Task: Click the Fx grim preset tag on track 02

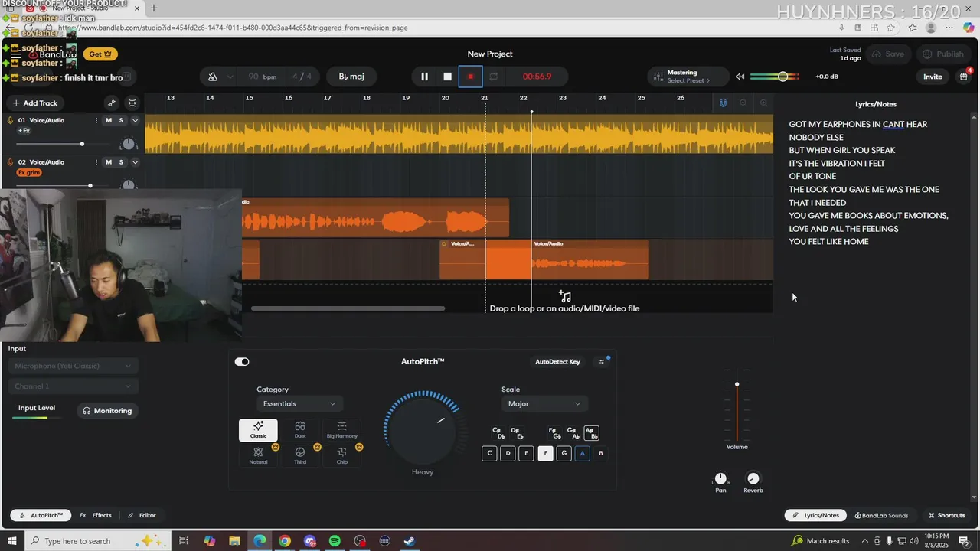Action: tap(29, 173)
